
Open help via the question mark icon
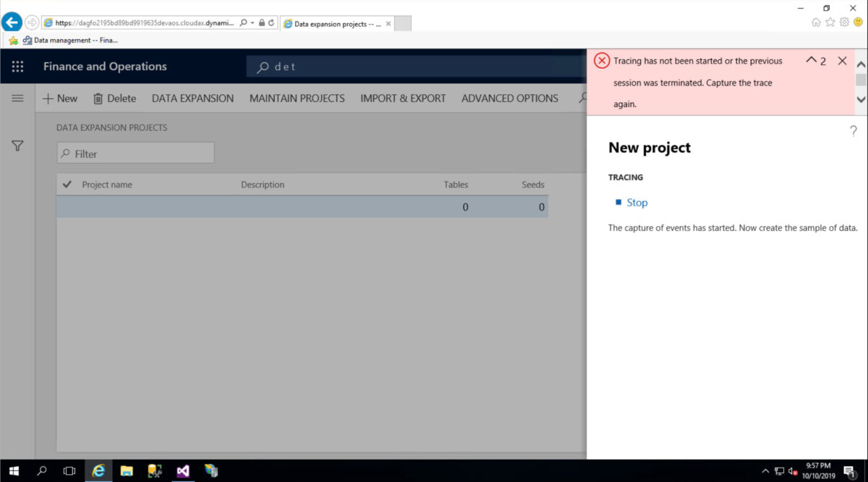pyautogui.click(x=853, y=131)
